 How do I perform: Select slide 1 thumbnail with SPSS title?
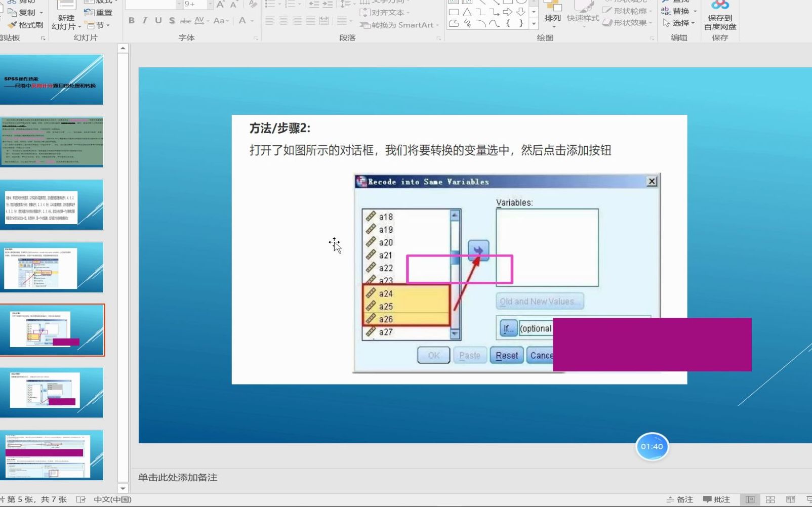tap(52, 80)
